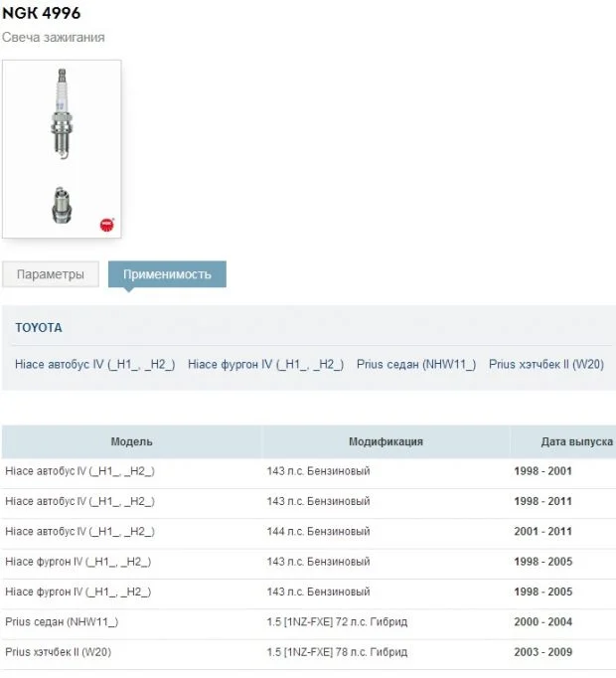Open the spark plug product photo
This screenshot has width=616, height=678.
[62, 147]
